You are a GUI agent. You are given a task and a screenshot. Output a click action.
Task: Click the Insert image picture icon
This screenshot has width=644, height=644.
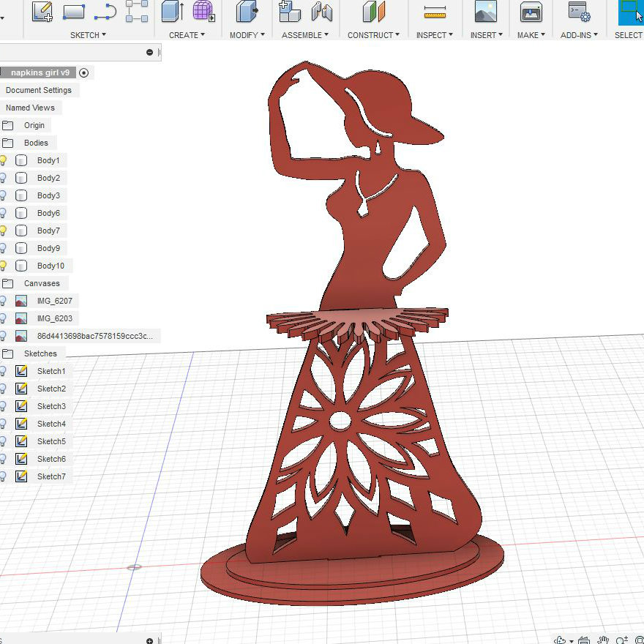coord(485,11)
